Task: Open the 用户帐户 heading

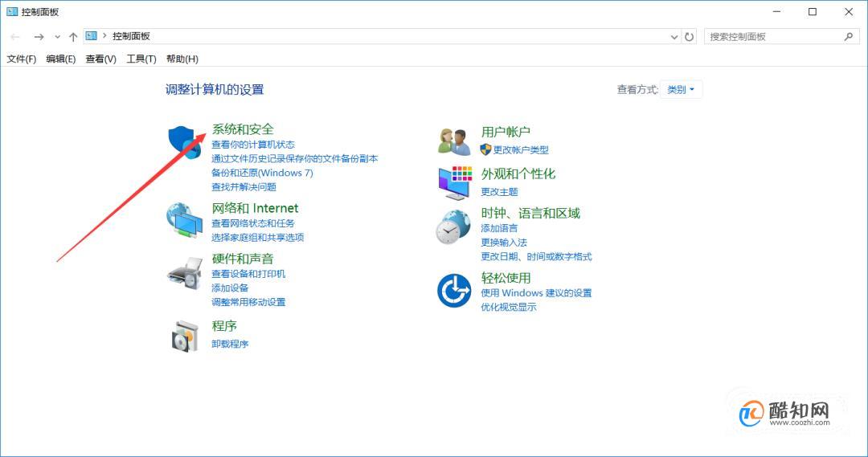Action: point(506,132)
